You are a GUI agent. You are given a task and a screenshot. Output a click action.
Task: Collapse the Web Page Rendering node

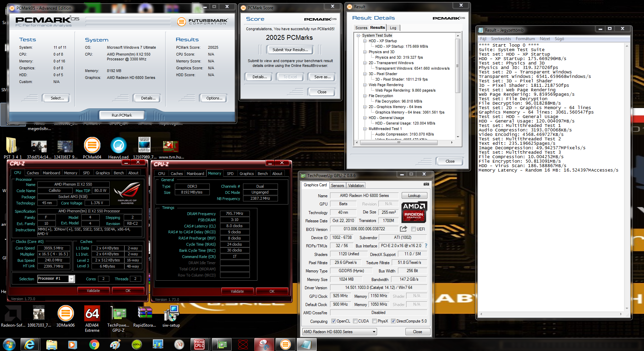365,85
